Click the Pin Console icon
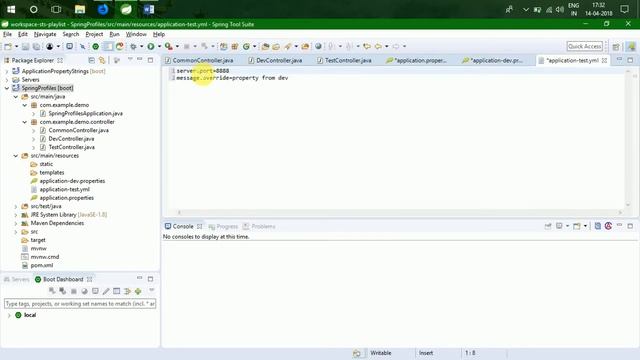Viewport: 640px width, 360px height. pyautogui.click(x=548, y=226)
